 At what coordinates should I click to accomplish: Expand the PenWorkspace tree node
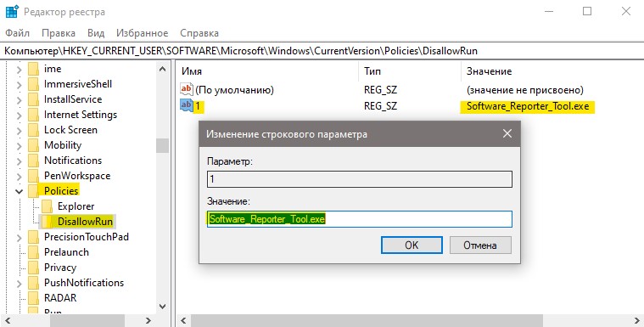click(19, 176)
